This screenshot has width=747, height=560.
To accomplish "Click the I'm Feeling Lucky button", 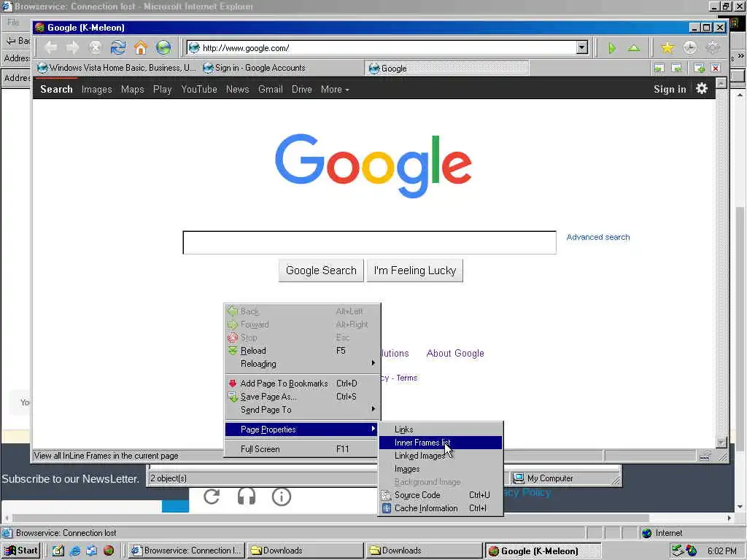I will pyautogui.click(x=415, y=271).
